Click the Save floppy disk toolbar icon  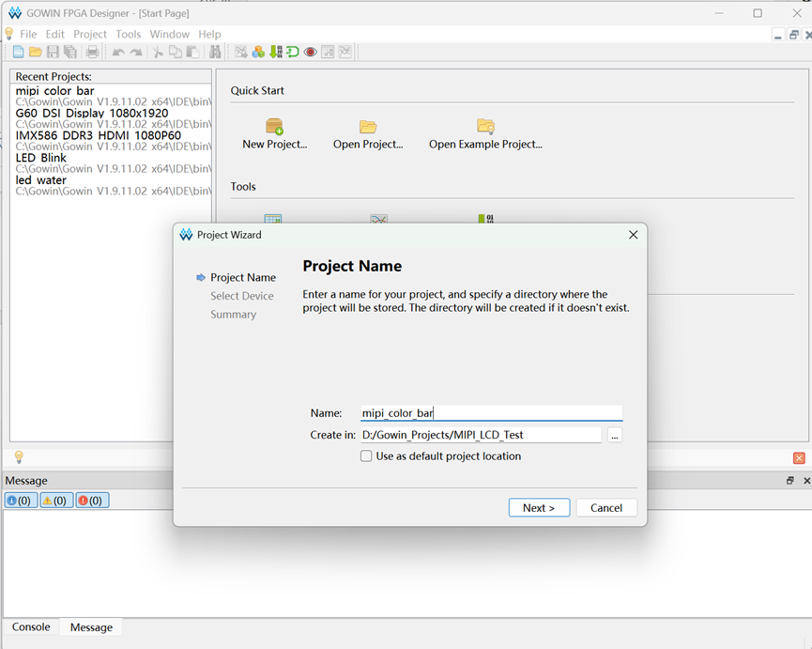[53, 52]
